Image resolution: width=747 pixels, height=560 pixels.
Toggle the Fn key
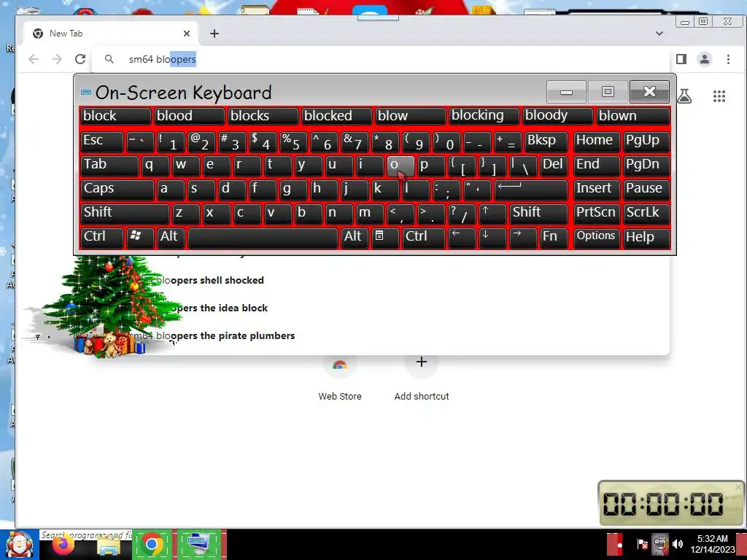coord(554,237)
